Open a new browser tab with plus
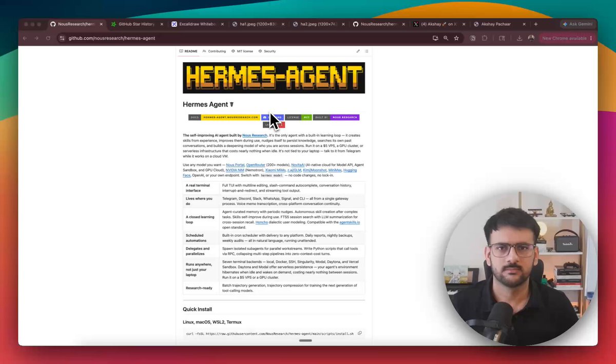Screen dimensions: 616x364 [x=535, y=24]
